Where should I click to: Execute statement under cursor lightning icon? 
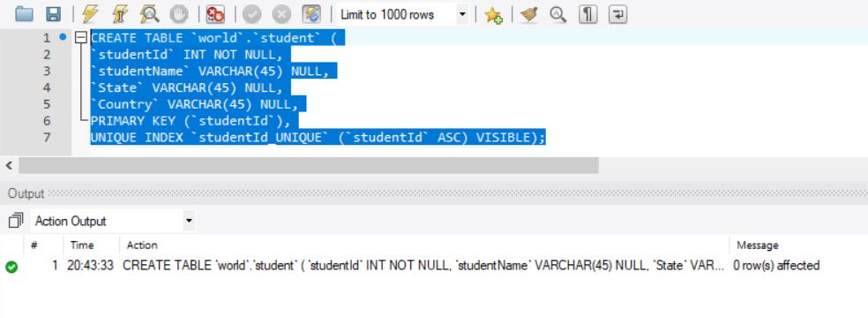pos(120,14)
